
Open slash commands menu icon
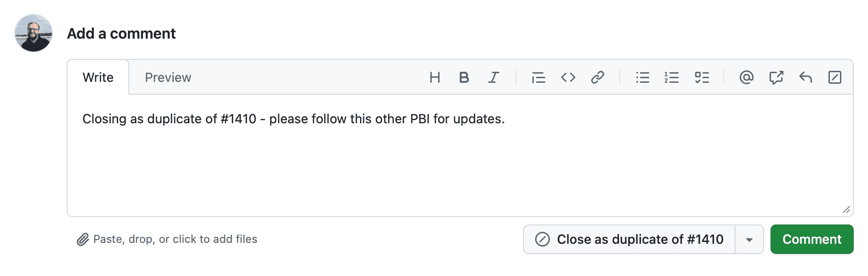(x=835, y=77)
